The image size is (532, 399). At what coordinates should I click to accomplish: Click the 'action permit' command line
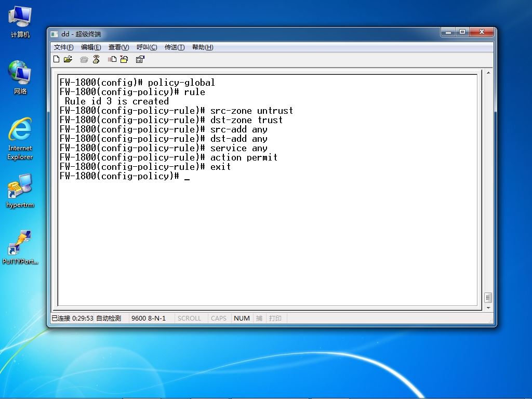tap(168, 157)
